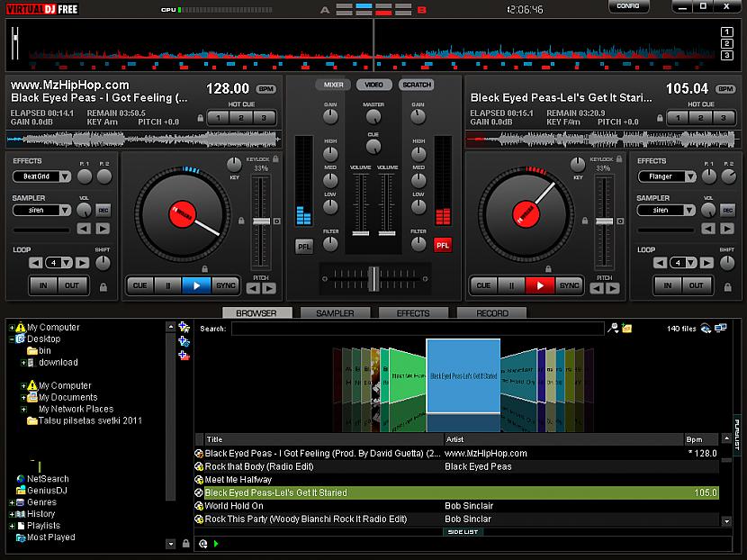Expand the Genres tree node
Screen dimensions: 747x560
coord(12,502)
